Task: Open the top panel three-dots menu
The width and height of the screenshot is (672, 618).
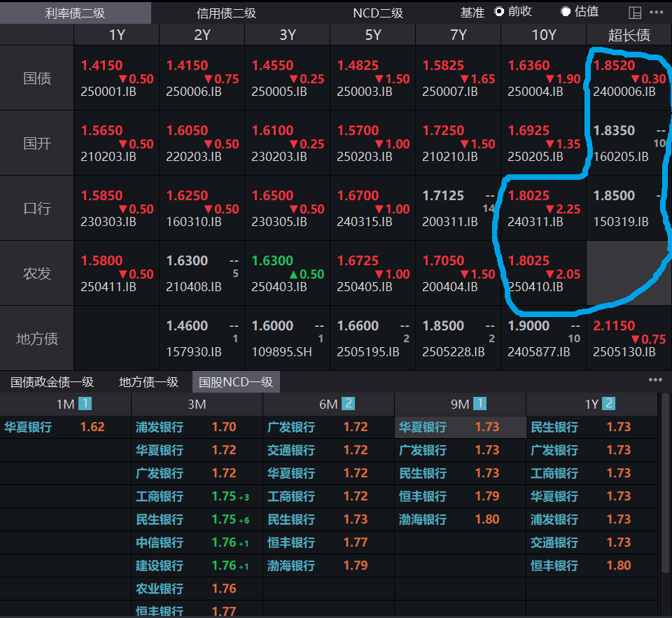Action: pyautogui.click(x=656, y=13)
